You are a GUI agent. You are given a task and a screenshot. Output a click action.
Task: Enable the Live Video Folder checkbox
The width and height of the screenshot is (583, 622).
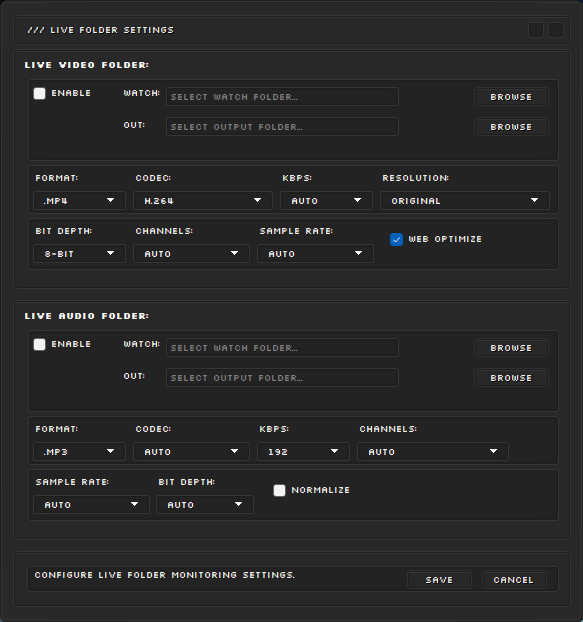39,94
